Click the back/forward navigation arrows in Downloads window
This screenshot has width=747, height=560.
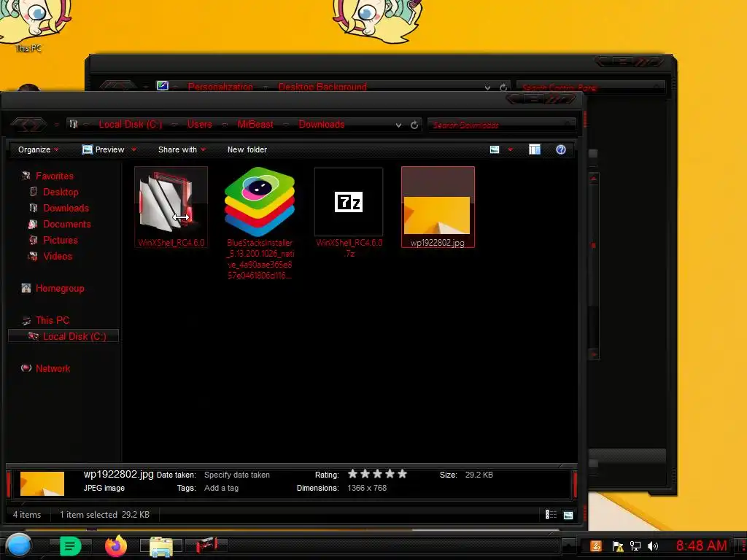coord(29,125)
